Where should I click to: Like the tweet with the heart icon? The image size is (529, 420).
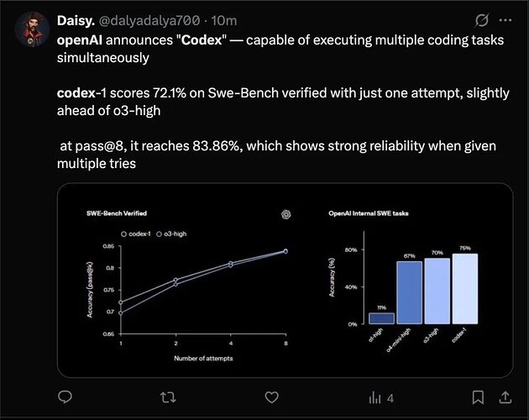(x=271, y=396)
